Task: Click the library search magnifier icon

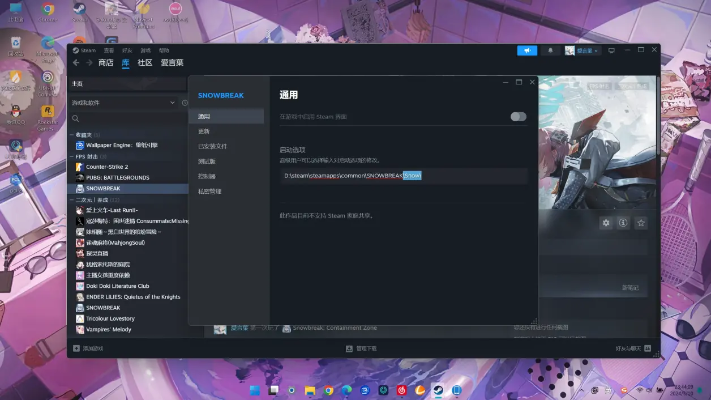Action: click(x=76, y=118)
